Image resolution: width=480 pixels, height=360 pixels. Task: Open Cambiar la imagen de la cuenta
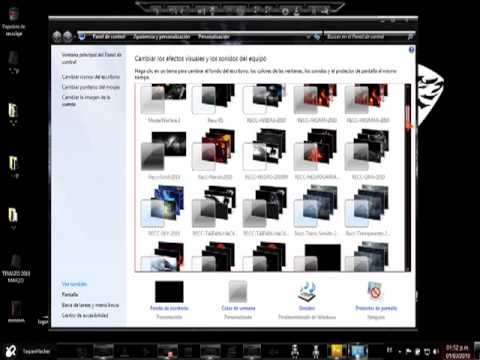point(86,100)
